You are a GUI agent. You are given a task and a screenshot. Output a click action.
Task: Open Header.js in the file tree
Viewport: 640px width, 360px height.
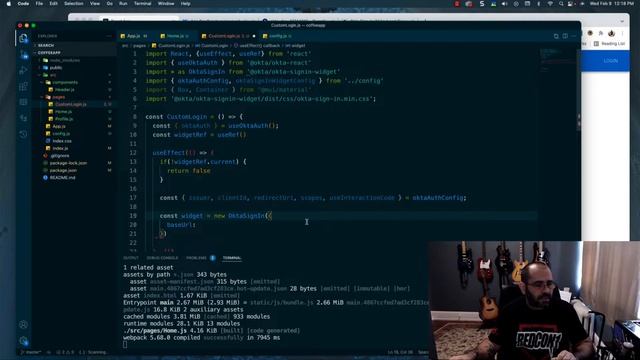coord(74,89)
